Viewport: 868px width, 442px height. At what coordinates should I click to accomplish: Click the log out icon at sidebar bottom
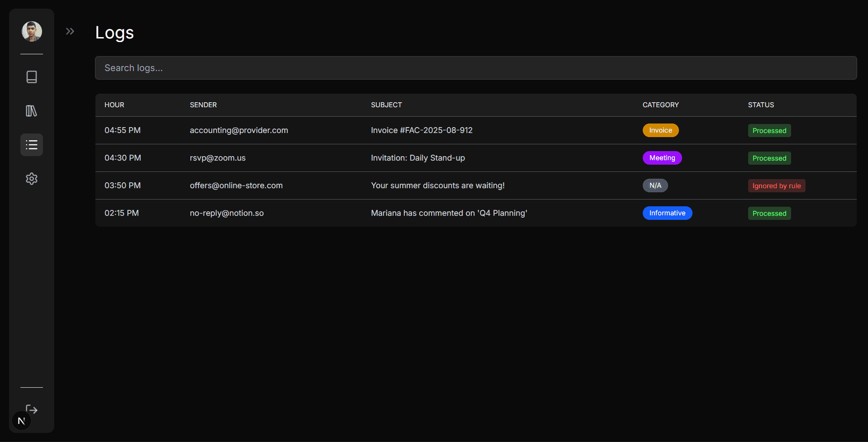click(x=31, y=409)
